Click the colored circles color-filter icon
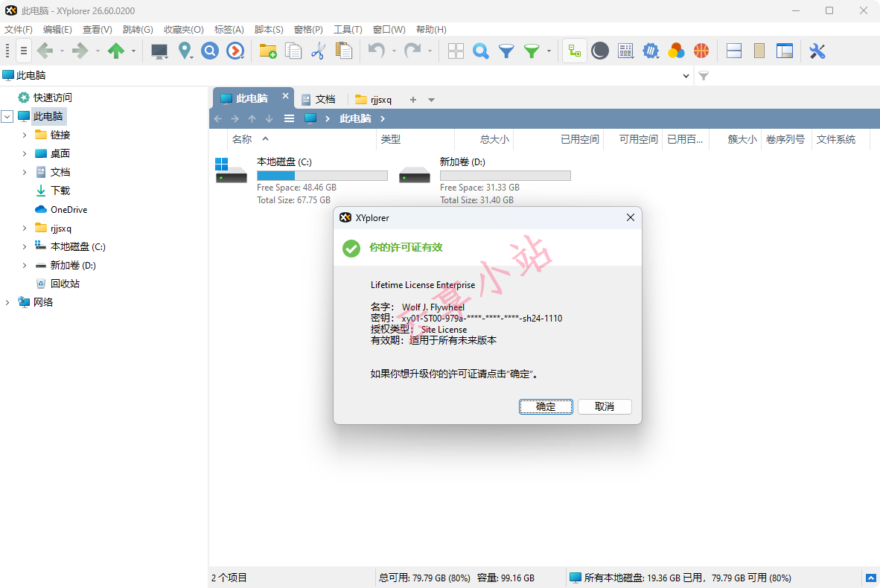 676,51
